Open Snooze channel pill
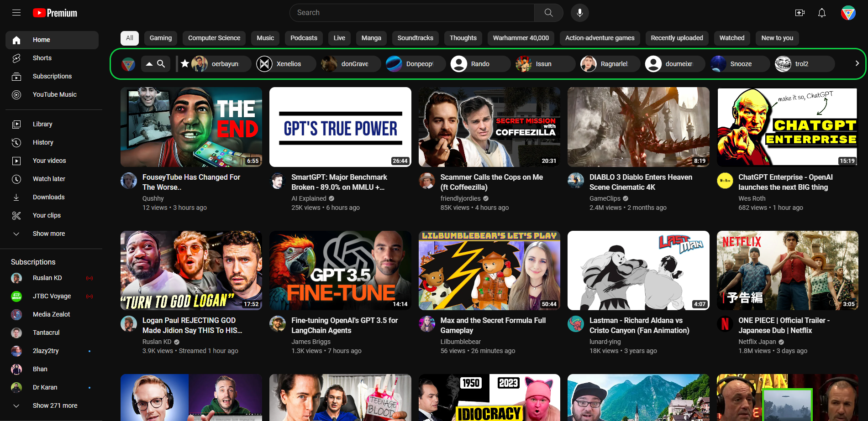868x421 pixels. 740,64
